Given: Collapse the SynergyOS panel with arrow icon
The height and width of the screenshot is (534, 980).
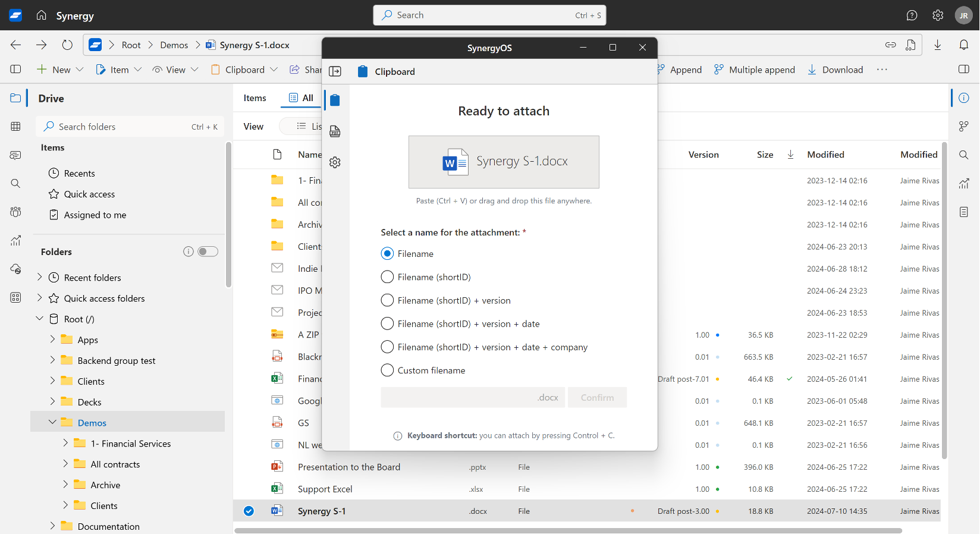Looking at the screenshot, I should click(x=335, y=71).
